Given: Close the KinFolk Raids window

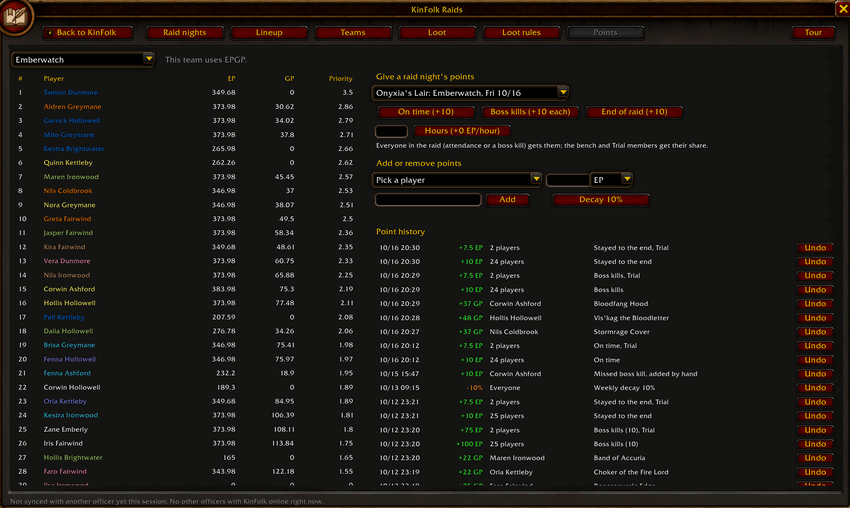Looking at the screenshot, I should pos(843,9).
